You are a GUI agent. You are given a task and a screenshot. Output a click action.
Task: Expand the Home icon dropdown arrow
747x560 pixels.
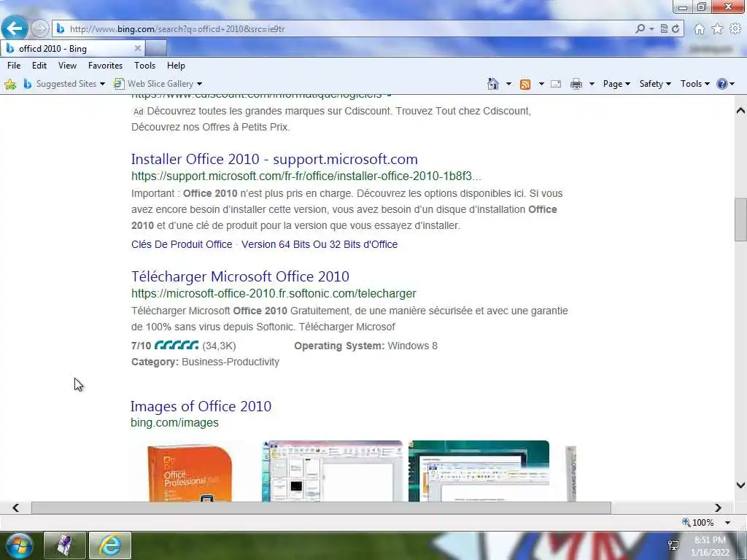pos(508,85)
